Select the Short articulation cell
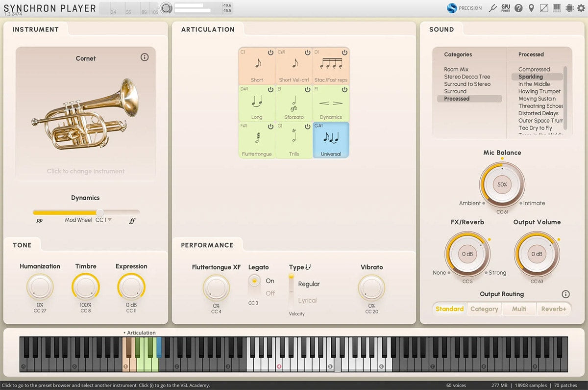This screenshot has width=588, height=390. tap(257, 66)
